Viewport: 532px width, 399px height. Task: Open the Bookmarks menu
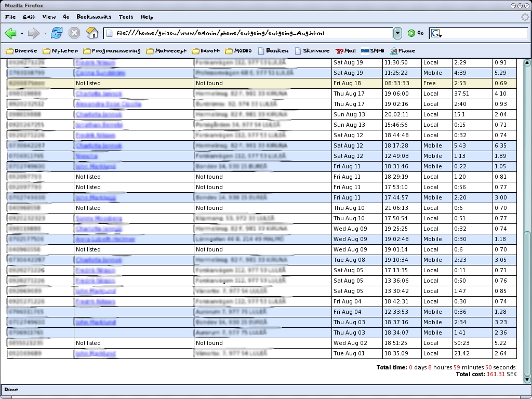click(94, 17)
